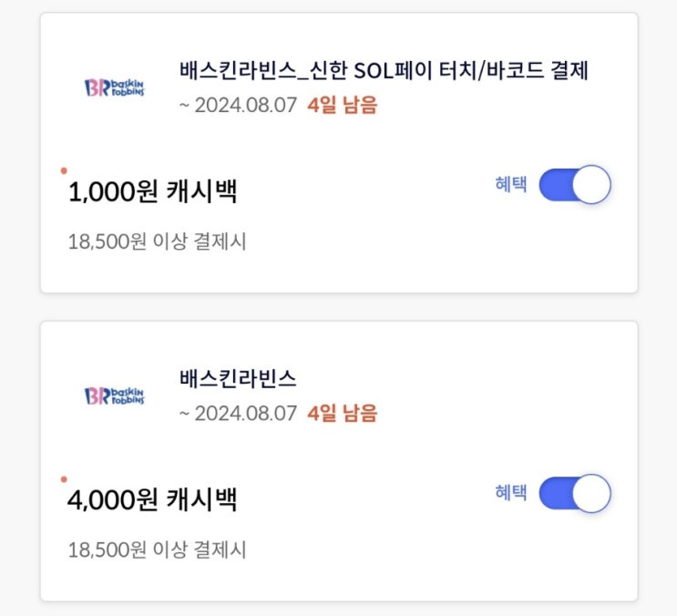Tap 18,500원 이상 결제시 under 1,000원 캐시백

point(157,241)
